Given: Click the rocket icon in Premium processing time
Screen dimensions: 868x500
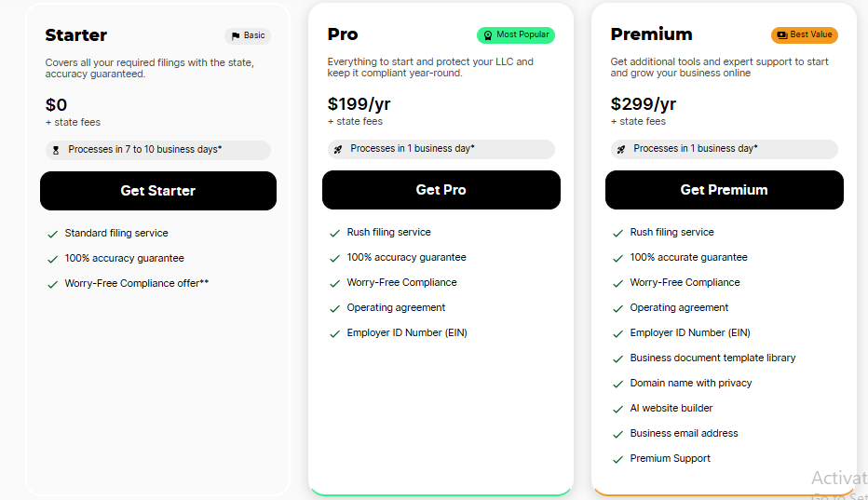Looking at the screenshot, I should coord(621,149).
